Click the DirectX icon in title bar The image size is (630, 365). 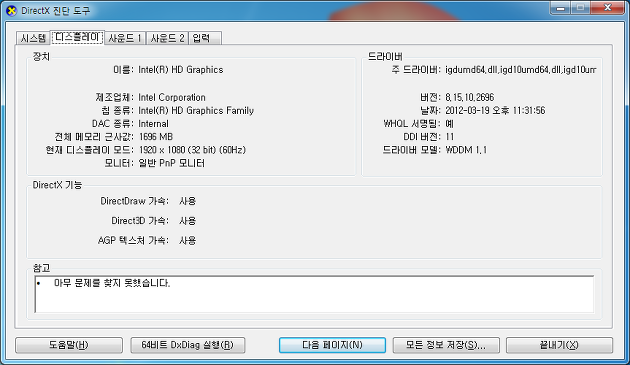tap(11, 10)
